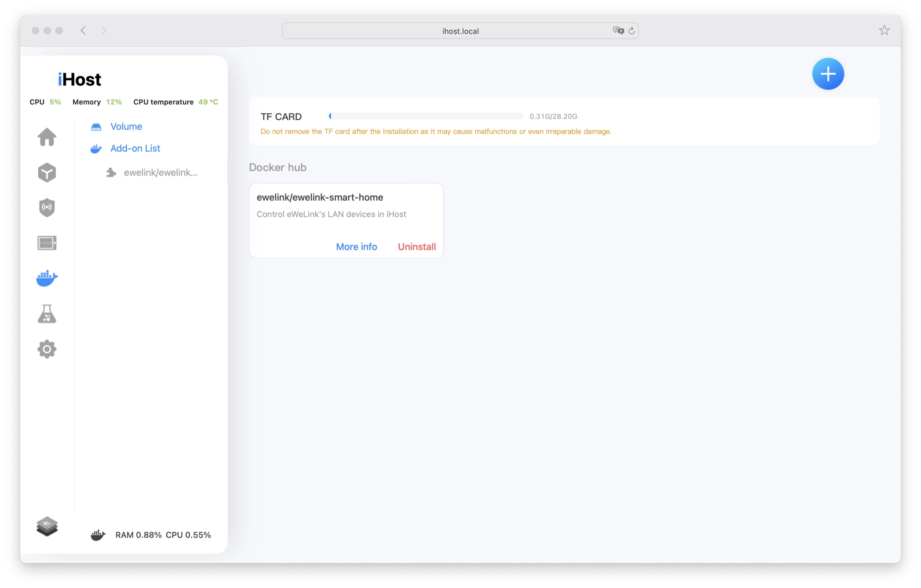Go back with browser back arrow
Image resolution: width=921 pixels, height=588 pixels.
(x=83, y=30)
